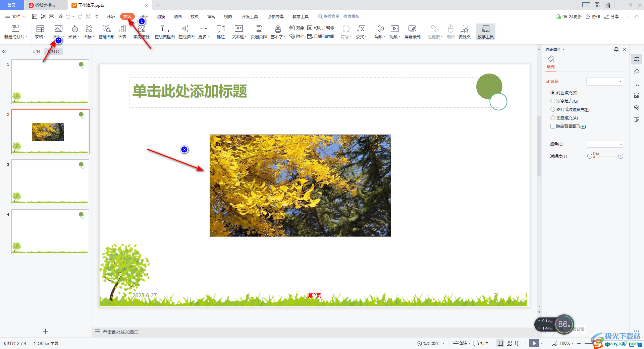Switch to the Outline (大纲) panel tab
This screenshot has width=644, height=349.
coord(36,52)
